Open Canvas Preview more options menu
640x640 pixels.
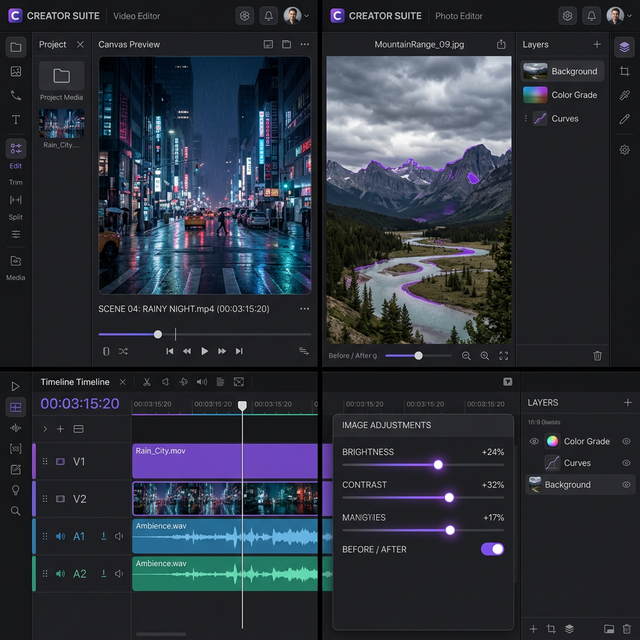point(304,44)
